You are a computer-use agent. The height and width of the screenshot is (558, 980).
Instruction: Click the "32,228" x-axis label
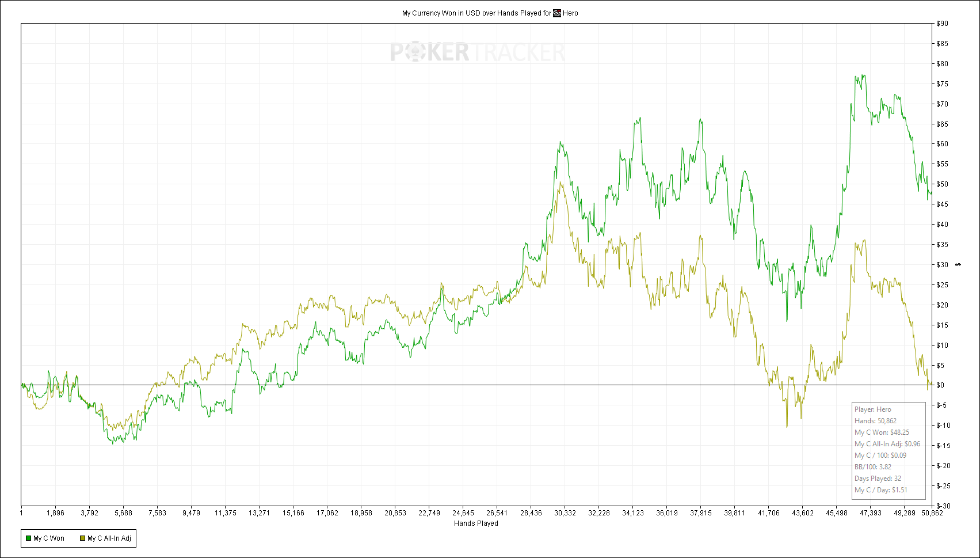[x=599, y=513]
